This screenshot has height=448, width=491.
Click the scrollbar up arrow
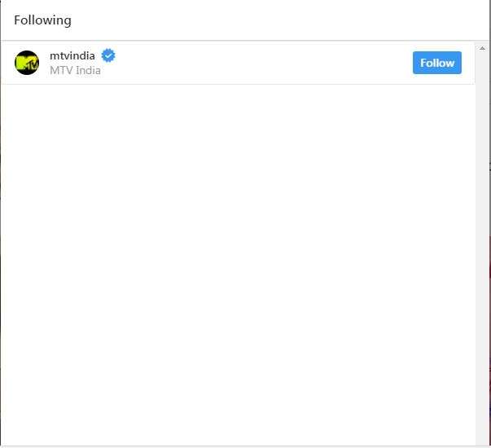coord(482,48)
